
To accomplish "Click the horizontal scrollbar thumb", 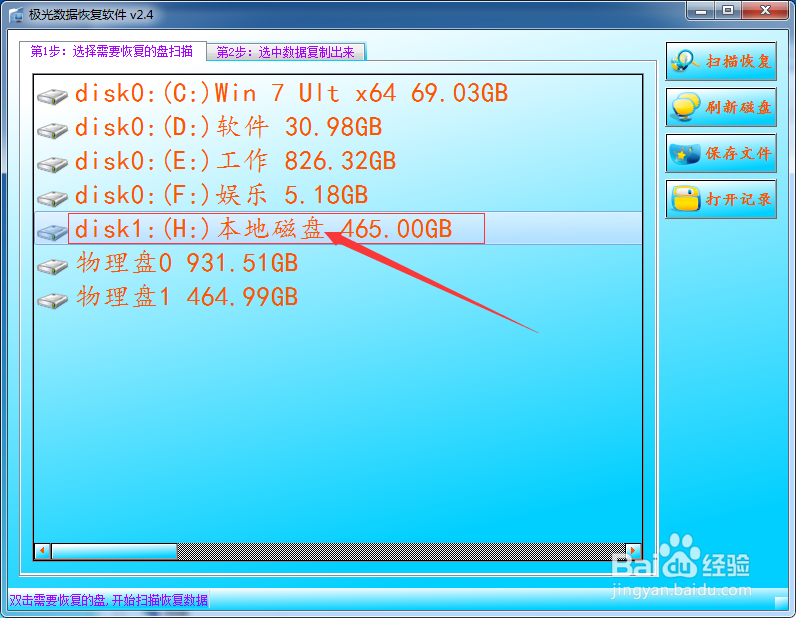I will [114, 551].
